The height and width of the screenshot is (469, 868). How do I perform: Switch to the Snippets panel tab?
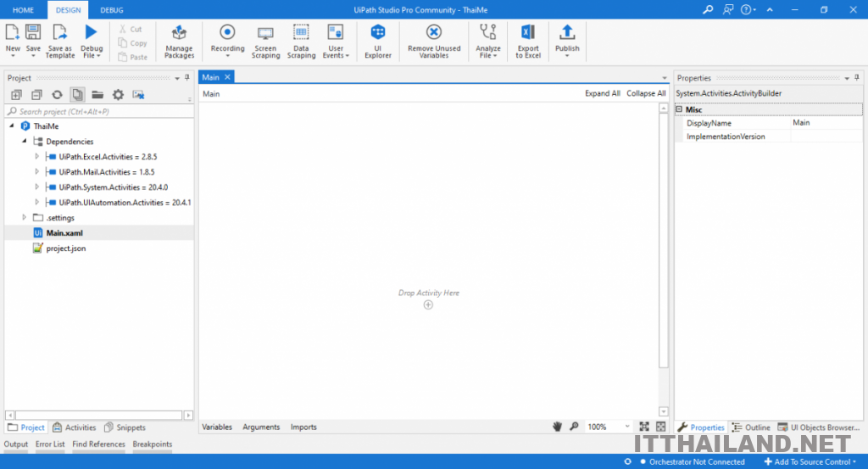coord(125,427)
